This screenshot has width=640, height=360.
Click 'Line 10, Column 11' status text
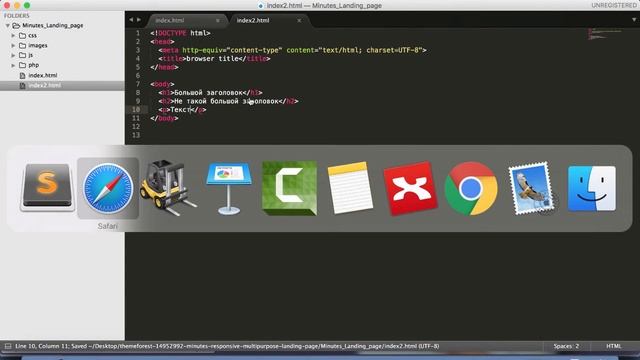pyautogui.click(x=42, y=346)
